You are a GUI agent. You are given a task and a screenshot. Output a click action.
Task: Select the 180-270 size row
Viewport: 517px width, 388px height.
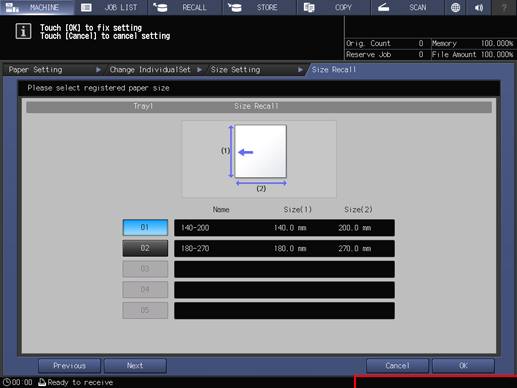(284, 248)
